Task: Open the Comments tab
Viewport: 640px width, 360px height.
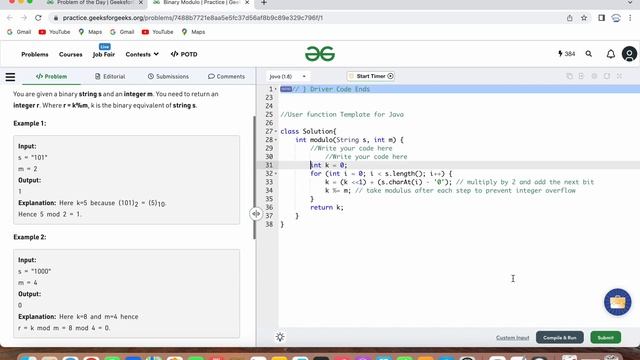Action: point(227,76)
